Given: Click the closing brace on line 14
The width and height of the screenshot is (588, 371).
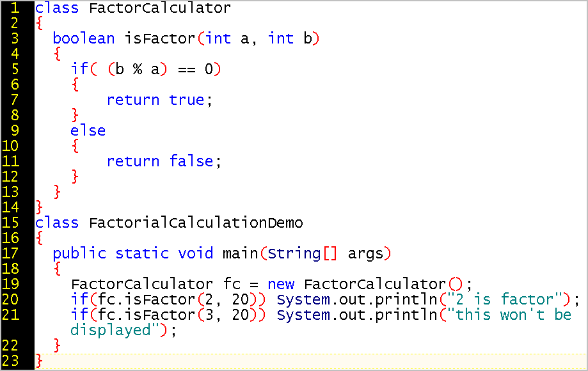Looking at the screenshot, I should point(39,207).
